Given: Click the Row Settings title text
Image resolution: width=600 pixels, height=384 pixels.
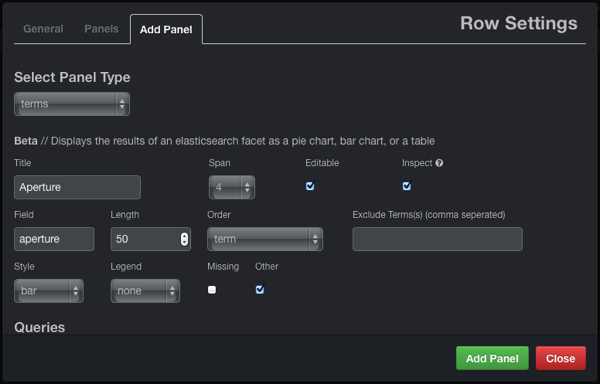Looking at the screenshot, I should 519,23.
